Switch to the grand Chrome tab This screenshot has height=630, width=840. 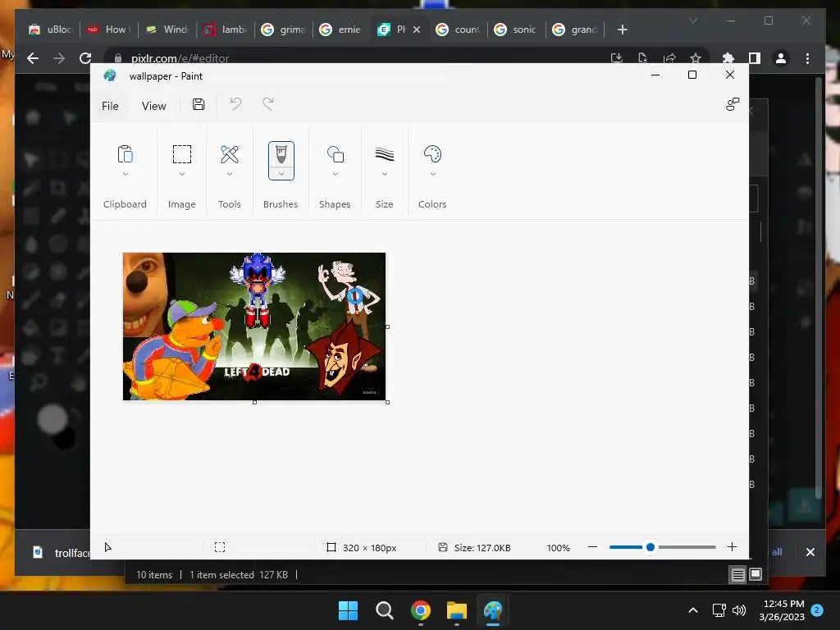click(574, 30)
